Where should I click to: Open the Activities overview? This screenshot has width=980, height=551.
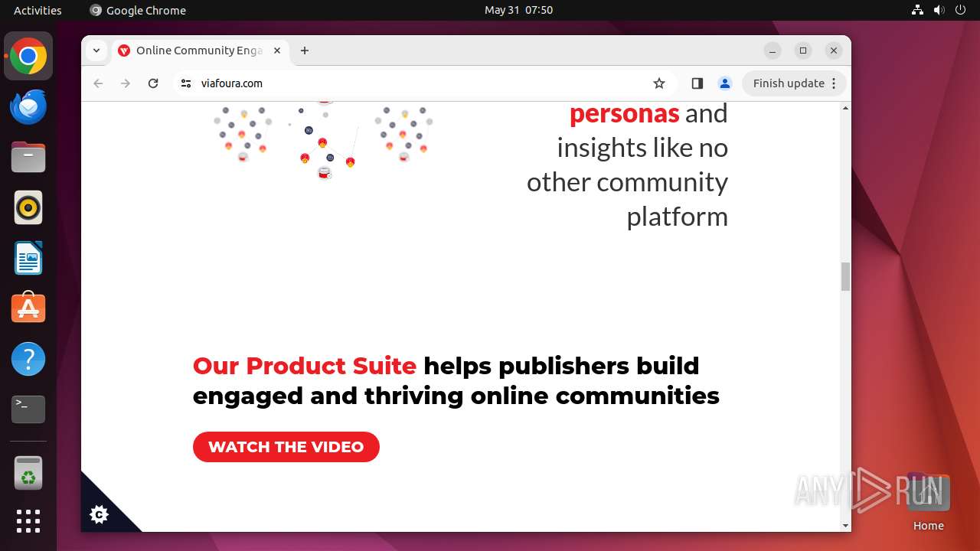click(38, 10)
